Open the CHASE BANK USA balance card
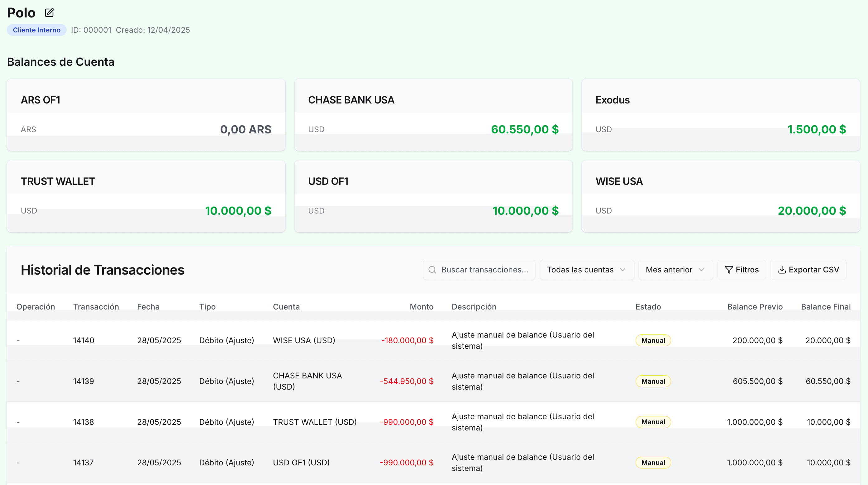This screenshot has height=485, width=868. click(433, 115)
